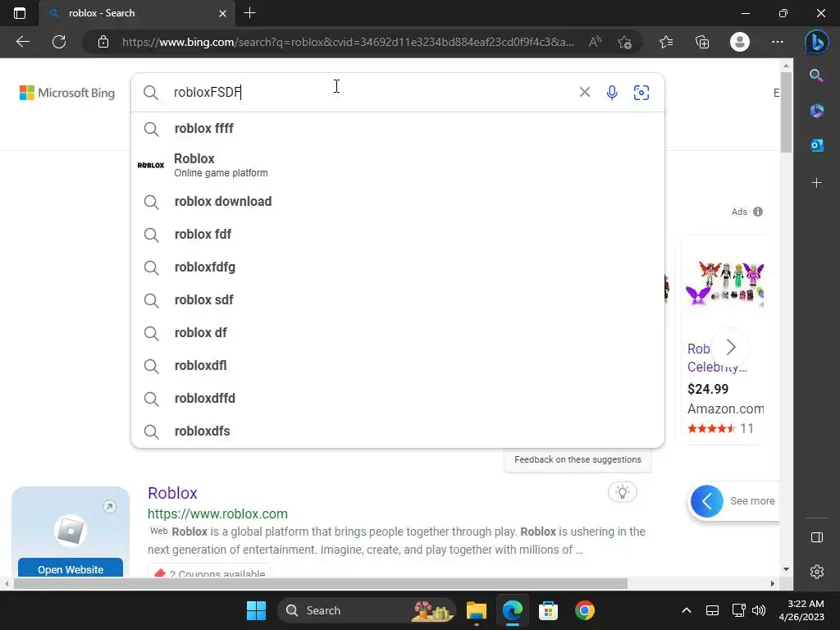The image size is (840, 630).
Task: Choose suggestion 'robloxdfl'
Action: (x=398, y=365)
